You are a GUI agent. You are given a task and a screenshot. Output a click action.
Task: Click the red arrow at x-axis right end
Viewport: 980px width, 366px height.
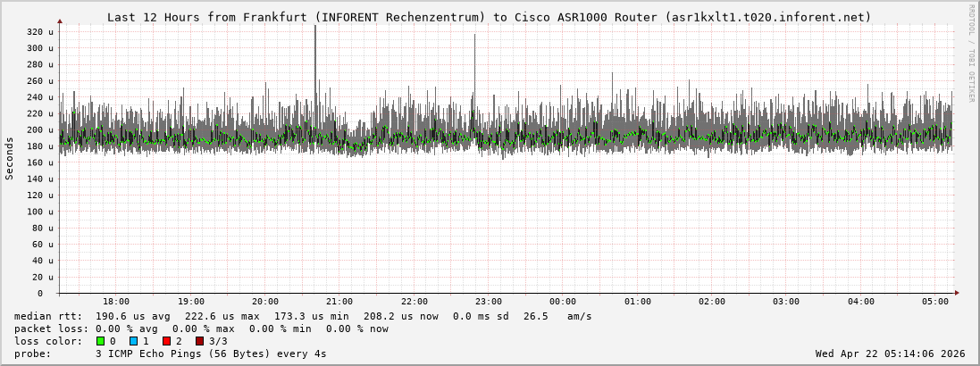coord(957,293)
